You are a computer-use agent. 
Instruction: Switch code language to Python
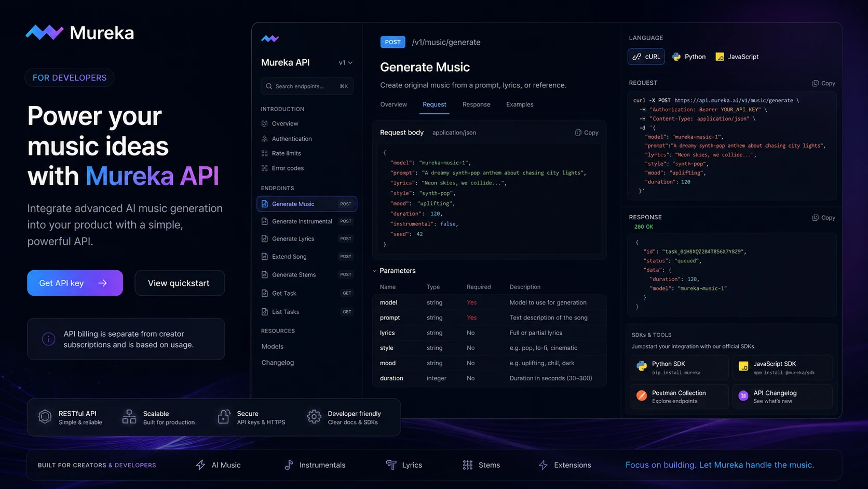[689, 57]
